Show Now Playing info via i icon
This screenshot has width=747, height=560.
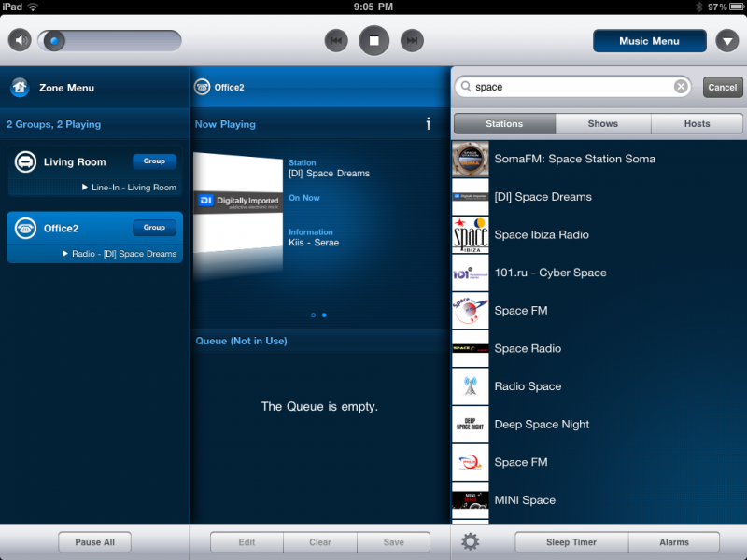(x=429, y=124)
